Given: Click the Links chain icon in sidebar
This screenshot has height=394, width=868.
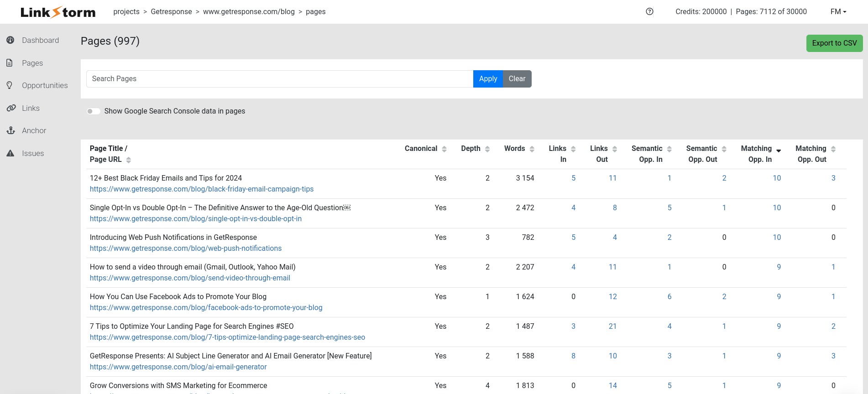Looking at the screenshot, I should click(x=11, y=108).
